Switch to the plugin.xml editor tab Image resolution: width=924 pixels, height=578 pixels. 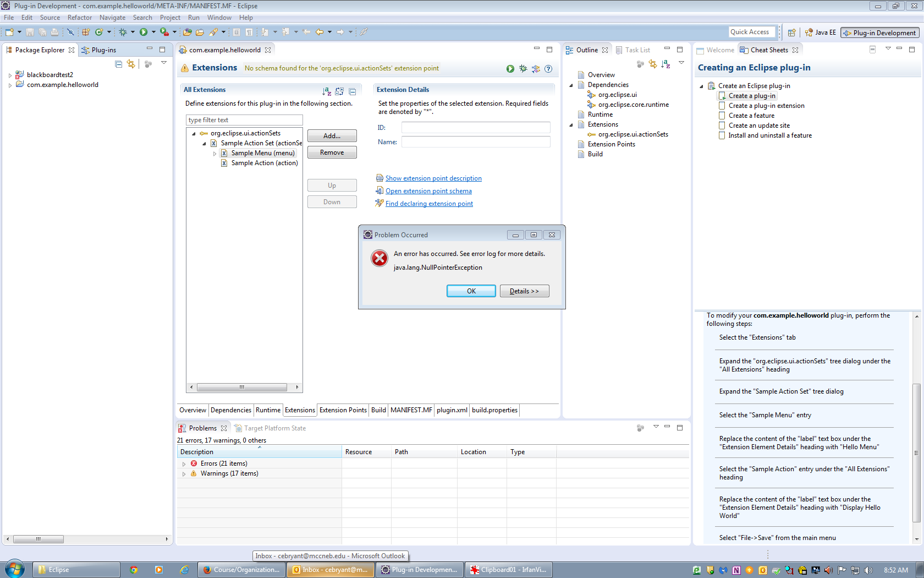tap(452, 410)
